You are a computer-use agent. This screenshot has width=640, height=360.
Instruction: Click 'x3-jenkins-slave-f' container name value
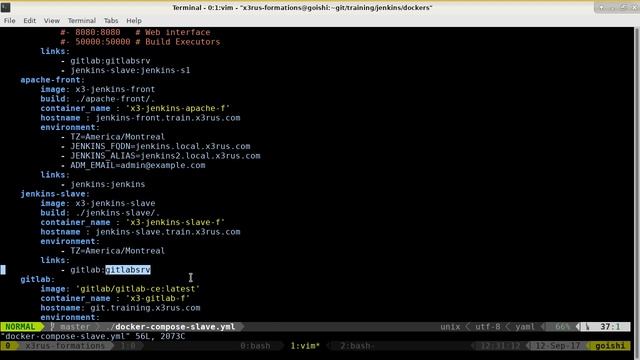pos(175,222)
